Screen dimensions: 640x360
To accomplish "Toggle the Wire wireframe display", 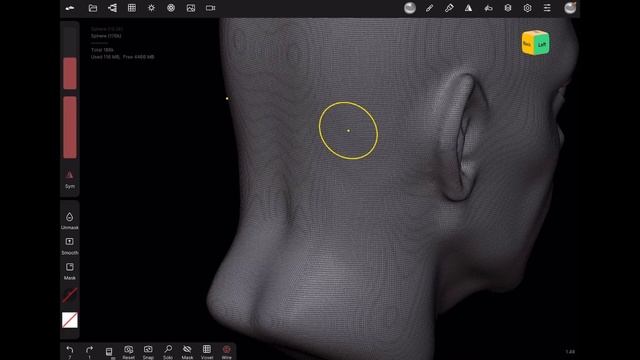I will point(227,352).
